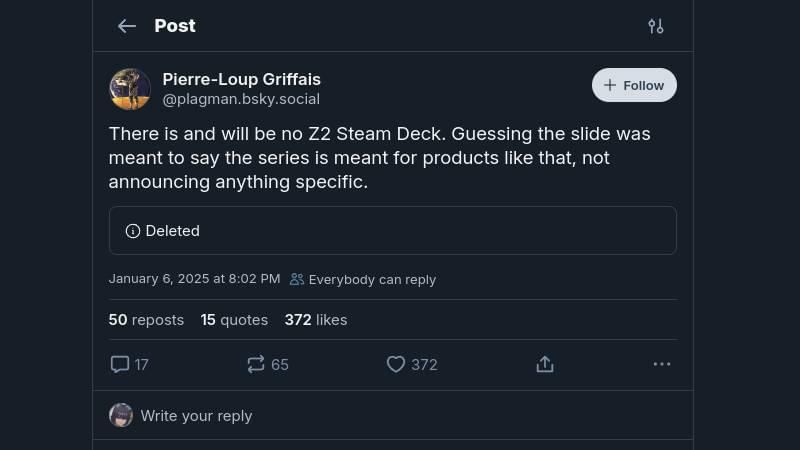View the 15 quotes list

[x=234, y=320]
